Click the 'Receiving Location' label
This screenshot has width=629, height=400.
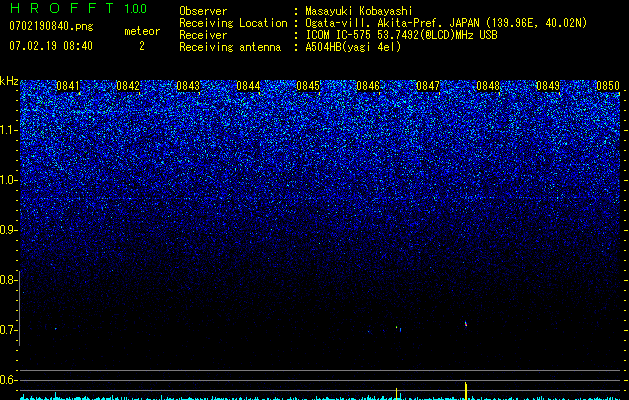coord(233,23)
